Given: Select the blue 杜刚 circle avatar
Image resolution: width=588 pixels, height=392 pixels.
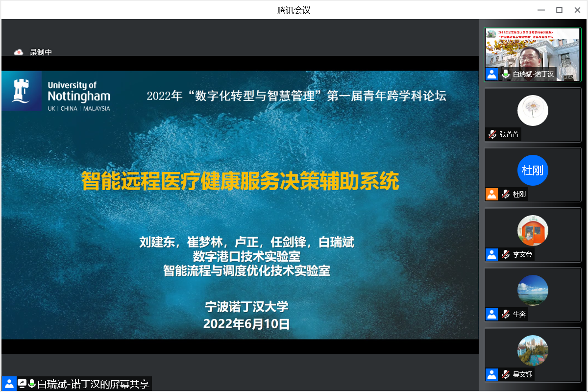Looking at the screenshot, I should click(x=533, y=170).
